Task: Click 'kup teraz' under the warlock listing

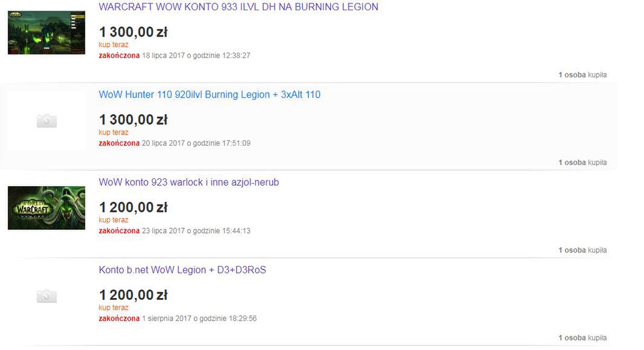Action: [114, 220]
